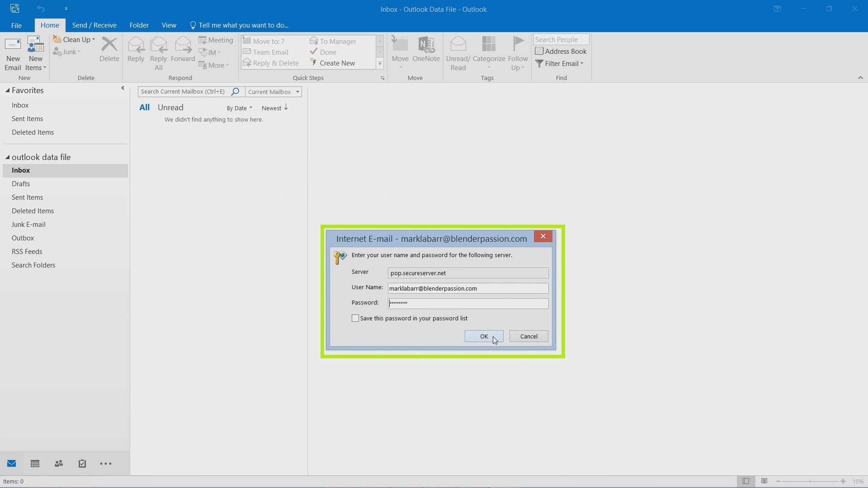Click Cancel to dismiss dialog
The image size is (868, 488).
pyautogui.click(x=528, y=336)
